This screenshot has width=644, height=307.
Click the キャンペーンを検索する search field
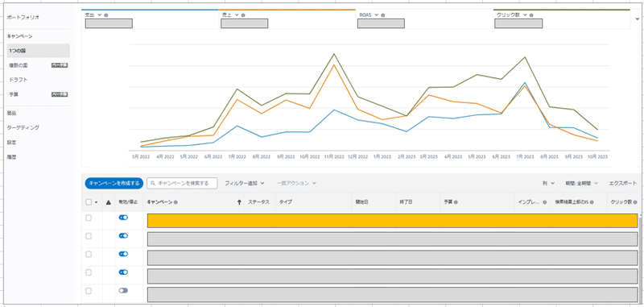pyautogui.click(x=182, y=183)
